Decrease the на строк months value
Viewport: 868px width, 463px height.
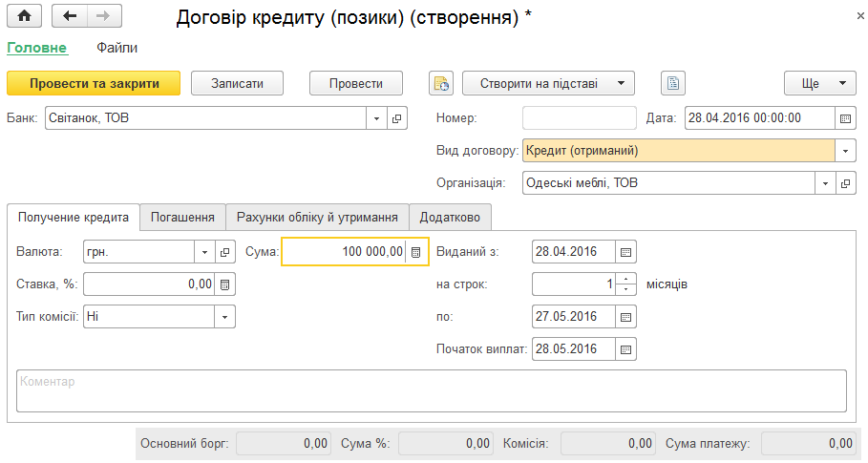625,289
